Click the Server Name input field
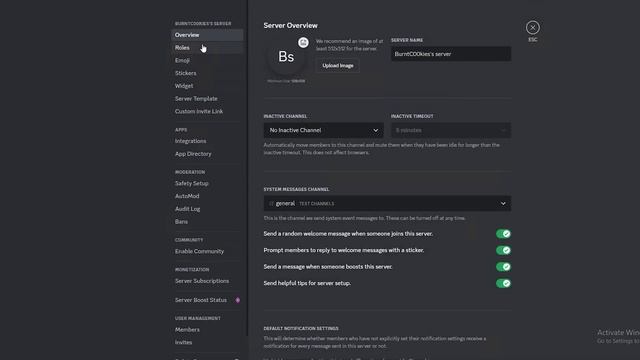 [x=451, y=54]
